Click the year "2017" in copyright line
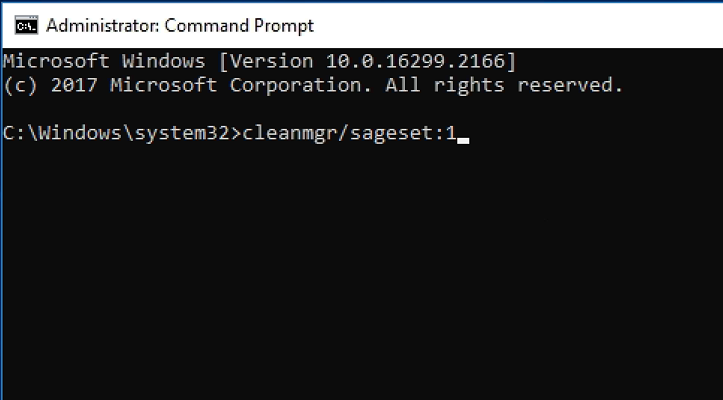Screen dimensions: 723x400 click(74, 85)
